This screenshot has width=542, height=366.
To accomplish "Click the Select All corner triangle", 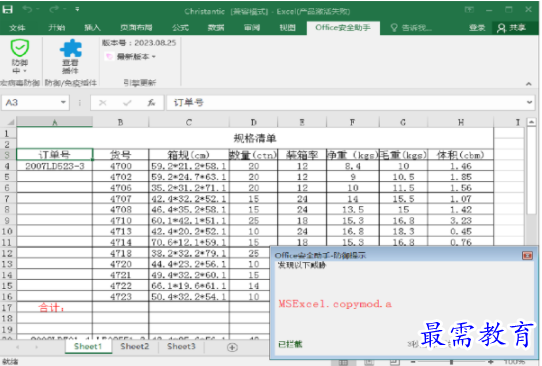I will 11,122.
